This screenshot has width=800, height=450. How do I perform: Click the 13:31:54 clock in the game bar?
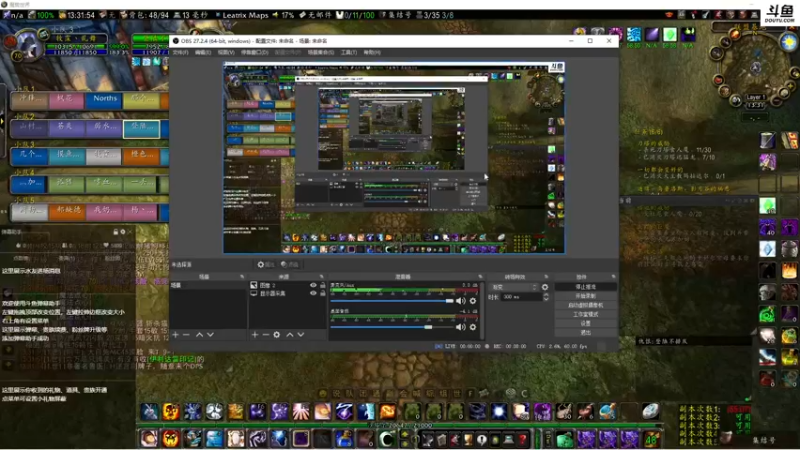pos(80,15)
